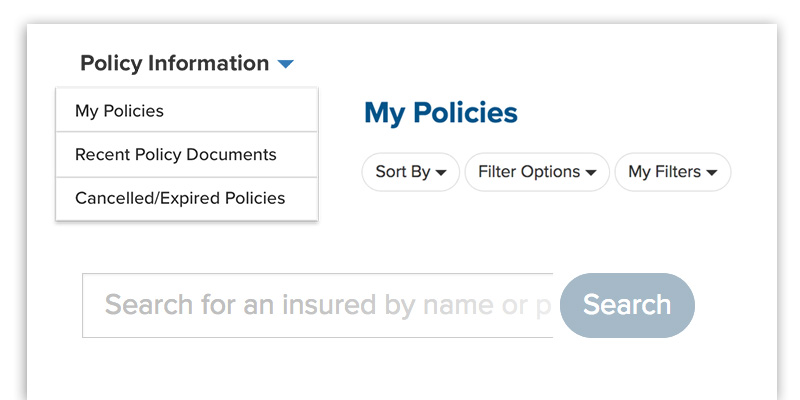Focus the insured name search field
The image size is (800, 400).
(x=318, y=305)
